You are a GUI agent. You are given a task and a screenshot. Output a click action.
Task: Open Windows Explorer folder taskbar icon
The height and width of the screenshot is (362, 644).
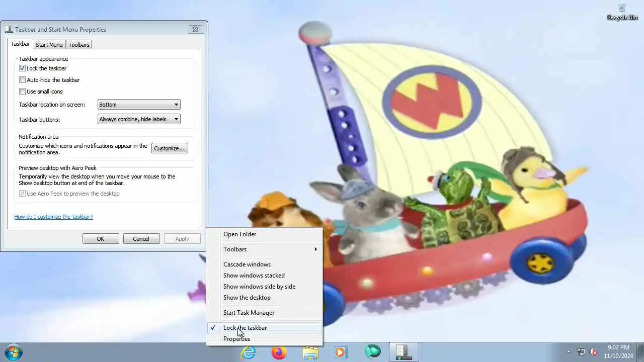click(x=310, y=352)
